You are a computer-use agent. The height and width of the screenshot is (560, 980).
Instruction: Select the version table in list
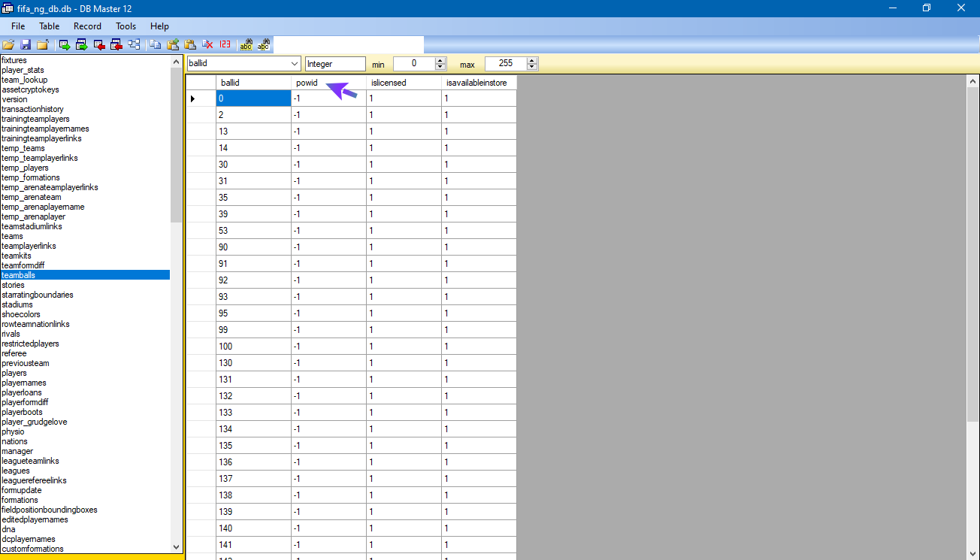(85, 99)
